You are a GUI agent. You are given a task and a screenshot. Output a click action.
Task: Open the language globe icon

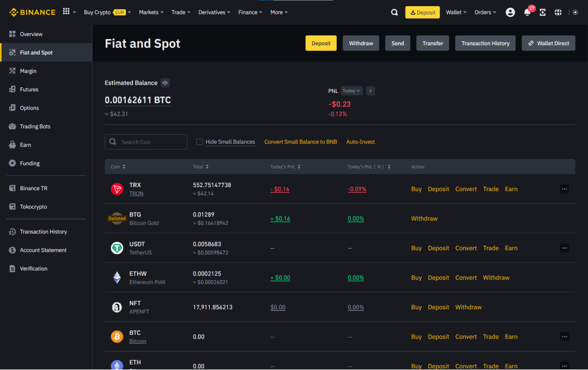(x=558, y=12)
